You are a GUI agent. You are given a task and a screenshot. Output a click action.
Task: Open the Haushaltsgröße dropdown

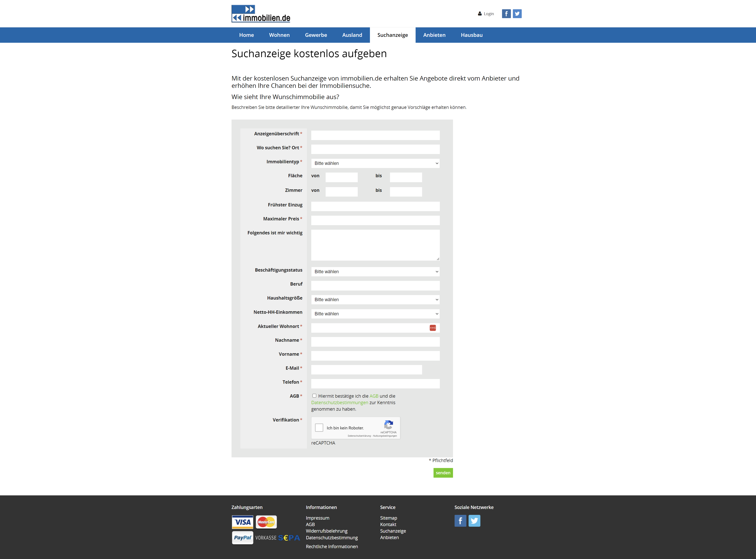click(x=375, y=300)
